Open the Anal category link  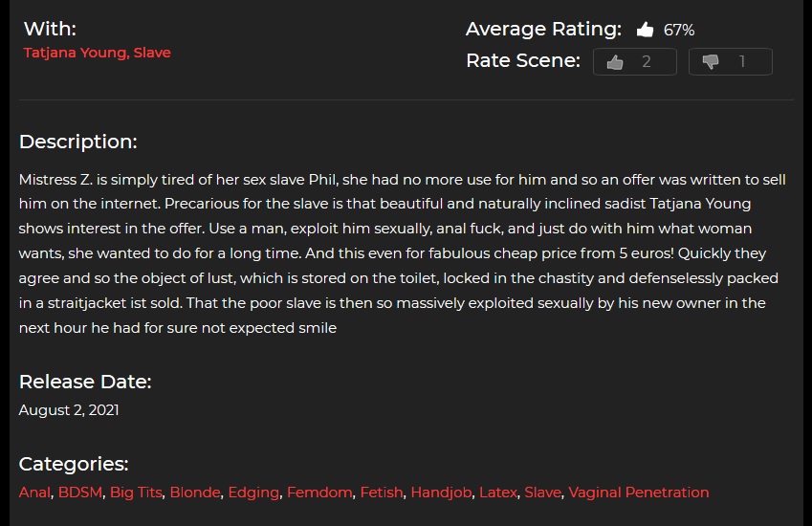point(34,493)
